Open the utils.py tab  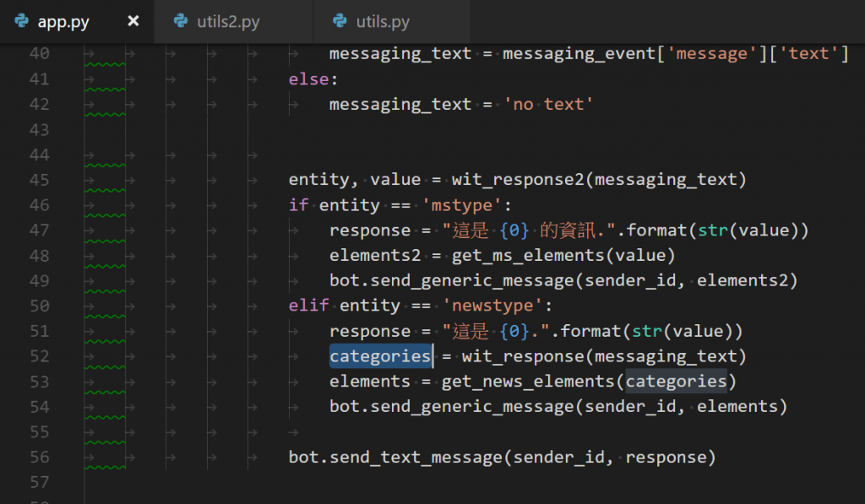pos(383,21)
